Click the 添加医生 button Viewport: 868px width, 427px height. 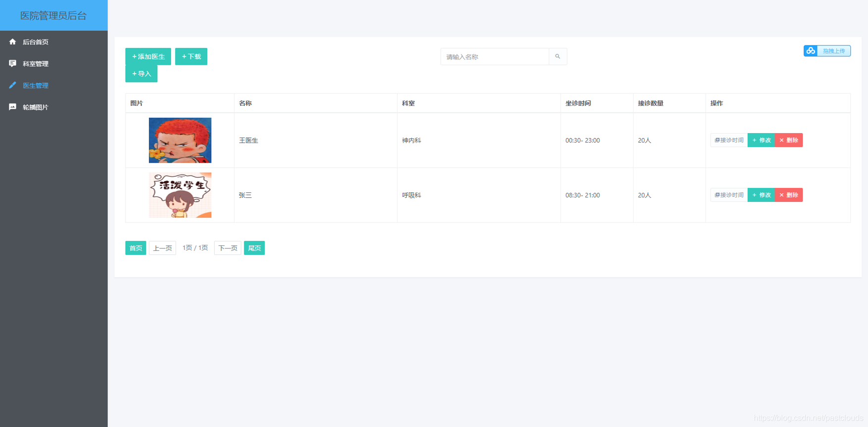(x=148, y=56)
